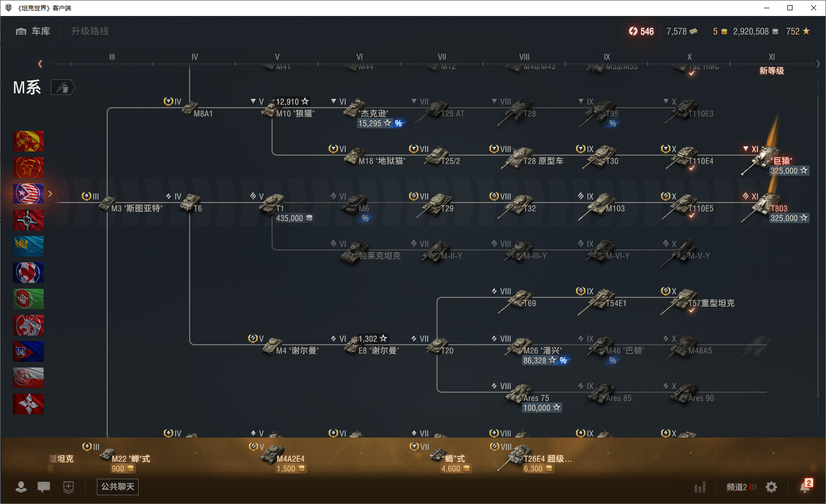Viewport: 826px width, 504px height.
Task: Open the notifications bell with badge 2
Action: [806, 485]
